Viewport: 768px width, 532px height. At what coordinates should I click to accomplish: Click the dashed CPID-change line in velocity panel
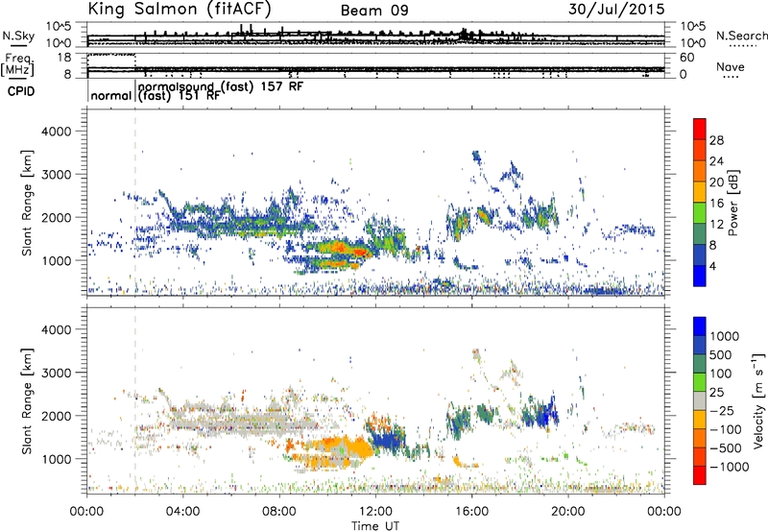pyautogui.click(x=135, y=400)
